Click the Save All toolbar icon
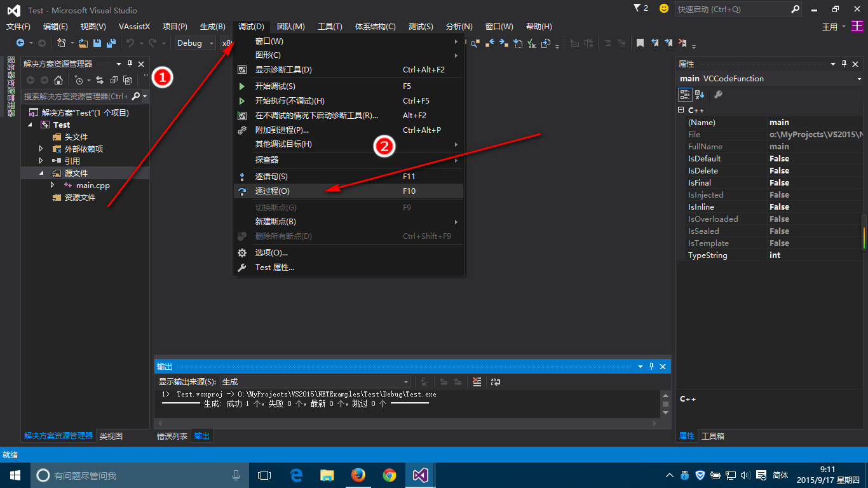Viewport: 868px width, 488px height. click(111, 43)
